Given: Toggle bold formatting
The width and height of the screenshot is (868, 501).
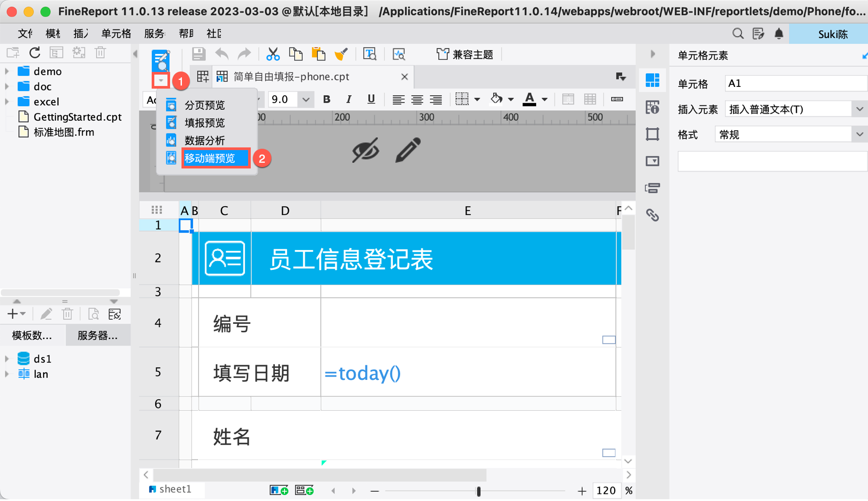Looking at the screenshot, I should coord(327,100).
